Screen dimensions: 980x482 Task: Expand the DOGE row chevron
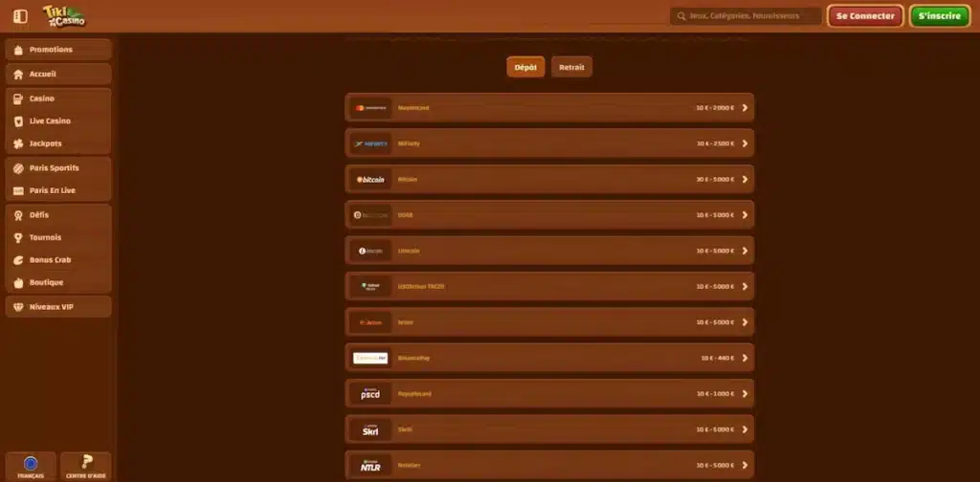click(745, 215)
